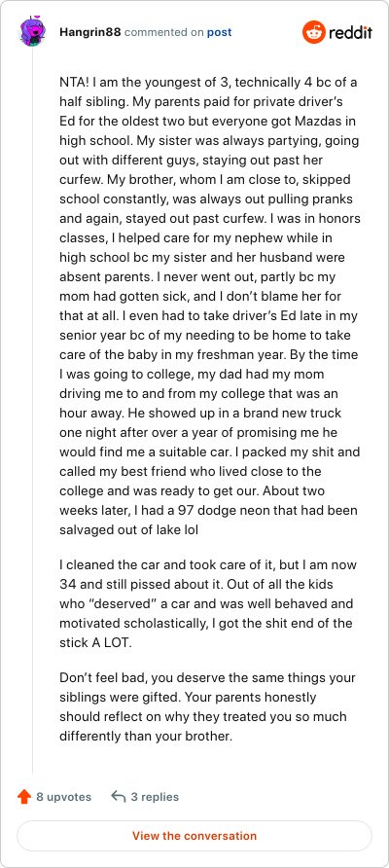Open Hangrin88's purple avatar image
Viewport: 389px width, 868px height.
click(33, 32)
